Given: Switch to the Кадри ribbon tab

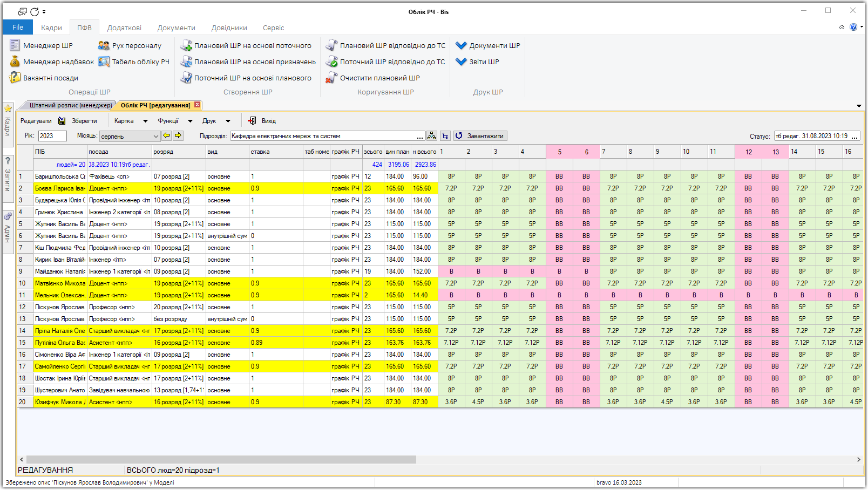Looking at the screenshot, I should [51, 28].
